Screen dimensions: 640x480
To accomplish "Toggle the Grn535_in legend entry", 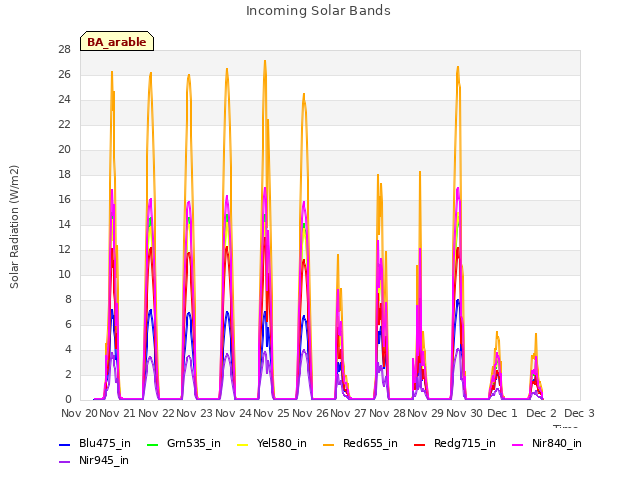I will click(184, 443).
